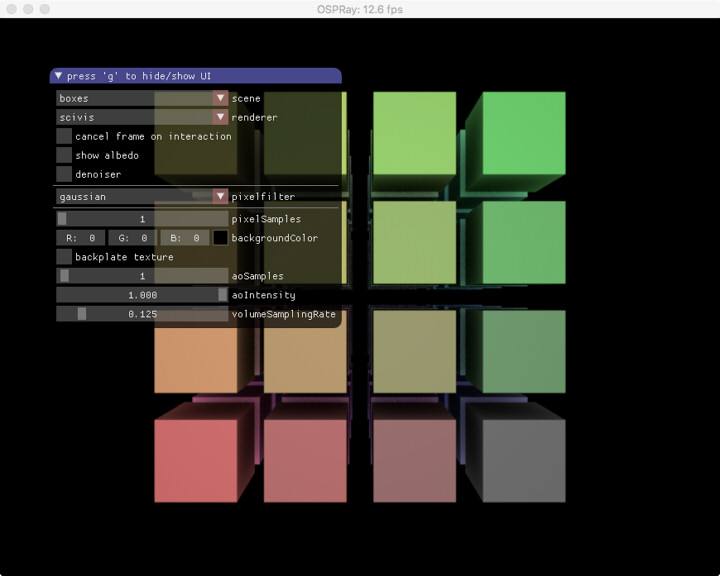Screen dimensions: 720x576
Task: Click the volumeSamplingRate slider
Action: point(142,314)
